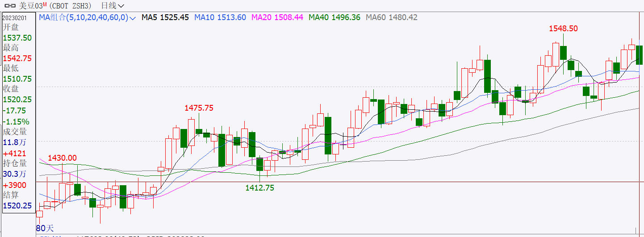Click the date 20230201 in info panel
Screen dimensions: 644x237
14,17
